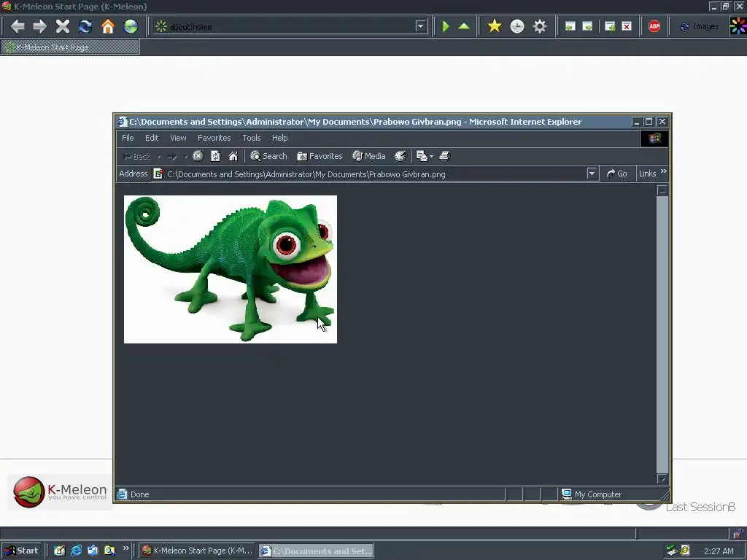The image size is (747, 560).
Task: Click K-Meleon's Forward arrow button
Action: tap(40, 26)
